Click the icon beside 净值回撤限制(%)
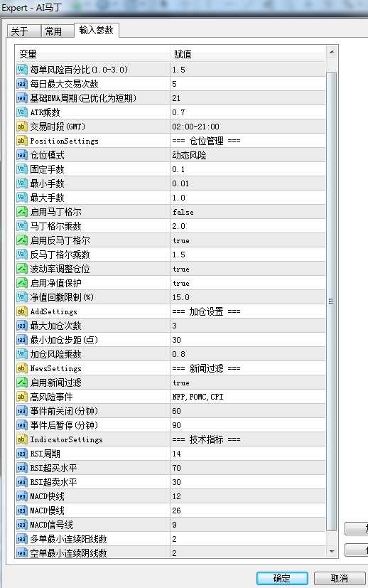 (22, 297)
